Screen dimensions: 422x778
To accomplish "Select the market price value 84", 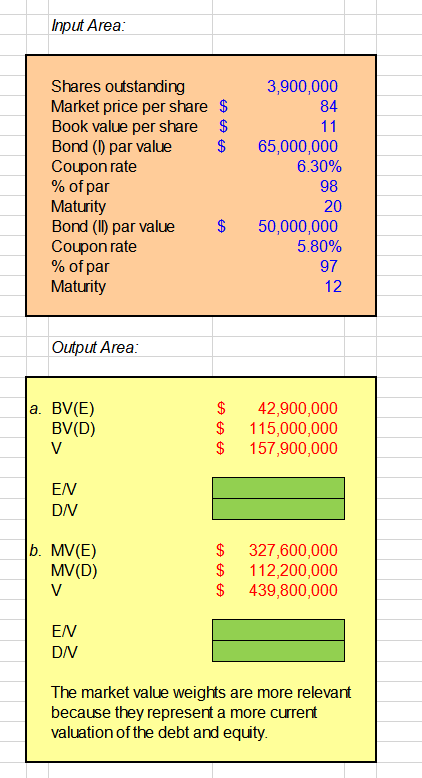I will pos(329,106).
